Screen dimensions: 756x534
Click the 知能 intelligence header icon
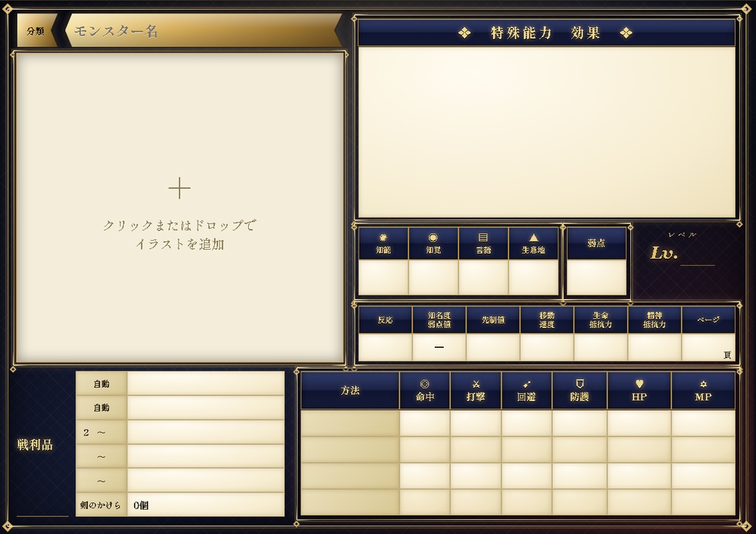pos(383,237)
